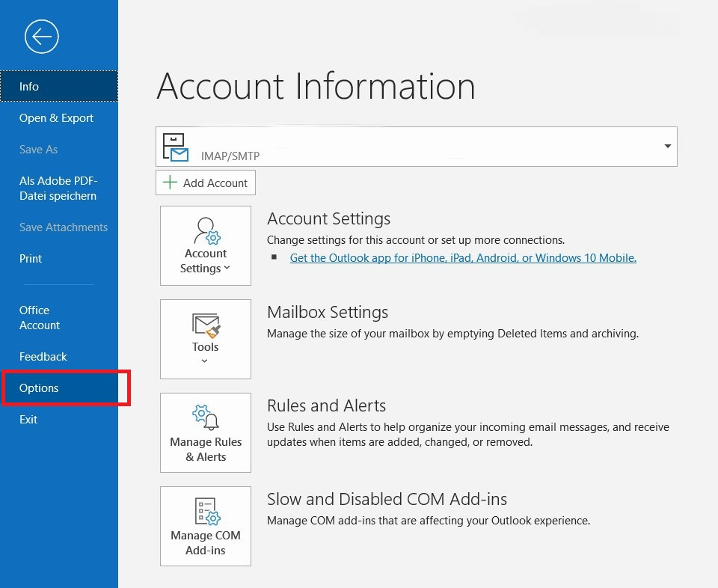Open the Get the Outlook app link
Viewport: 718px width, 588px height.
click(x=463, y=258)
